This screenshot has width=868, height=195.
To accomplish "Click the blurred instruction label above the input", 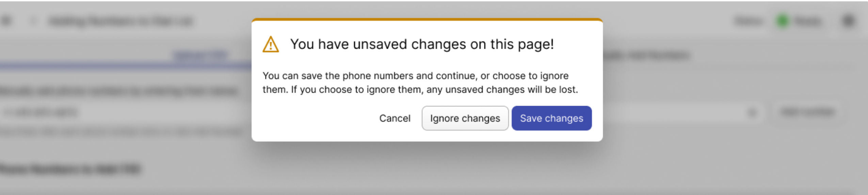I will [119, 91].
